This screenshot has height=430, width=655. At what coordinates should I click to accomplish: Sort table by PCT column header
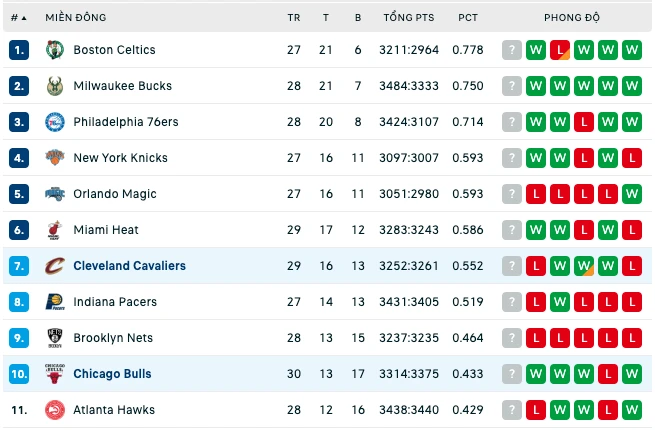click(468, 18)
